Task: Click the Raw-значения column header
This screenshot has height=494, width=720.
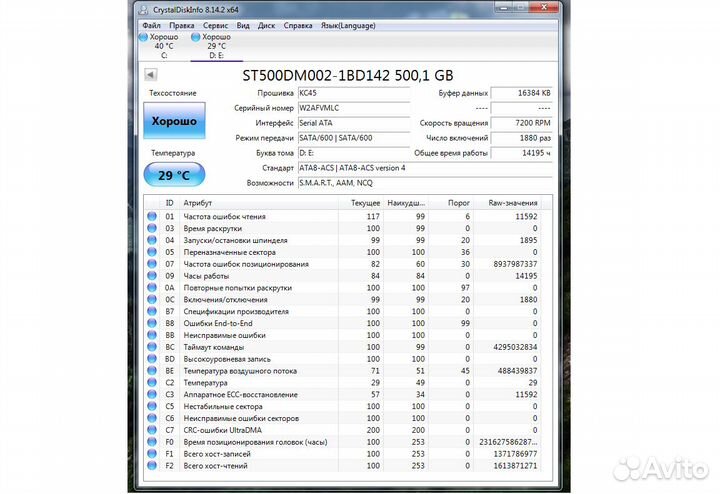Action: coord(507,203)
